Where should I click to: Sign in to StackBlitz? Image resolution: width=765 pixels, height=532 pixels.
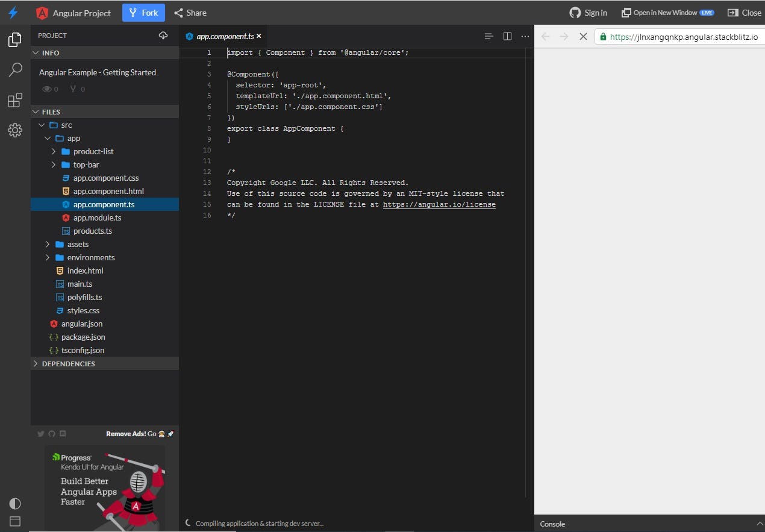[588, 13]
